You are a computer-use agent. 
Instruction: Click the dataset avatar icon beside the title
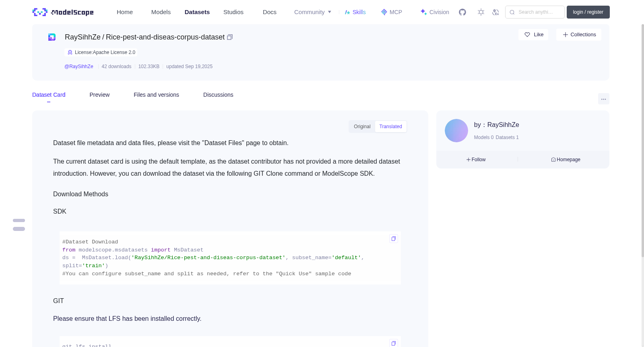[52, 37]
